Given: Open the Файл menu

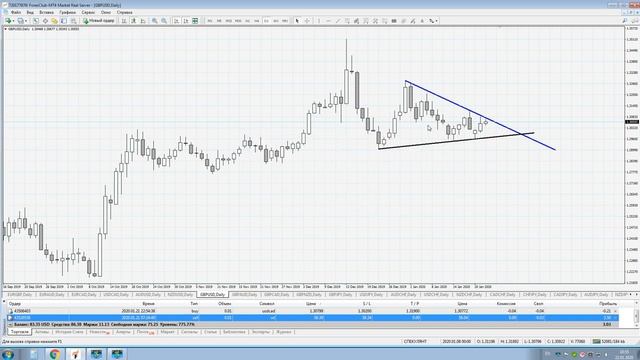Looking at the screenshot, I should coord(16,13).
